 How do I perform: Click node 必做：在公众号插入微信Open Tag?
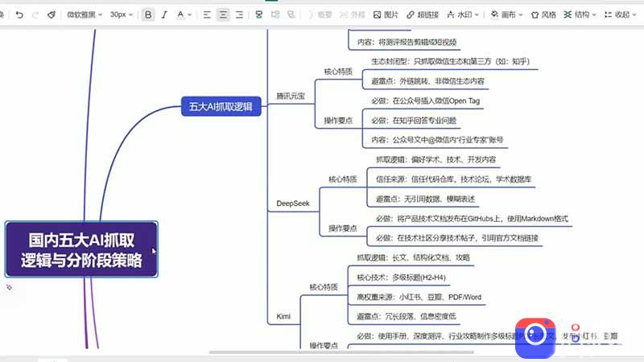coord(426,101)
